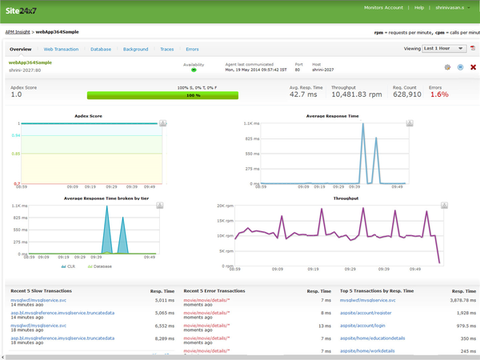Click the 10,481.83 rpm throughput value
This screenshot has height=360, width=480.
tap(357, 94)
